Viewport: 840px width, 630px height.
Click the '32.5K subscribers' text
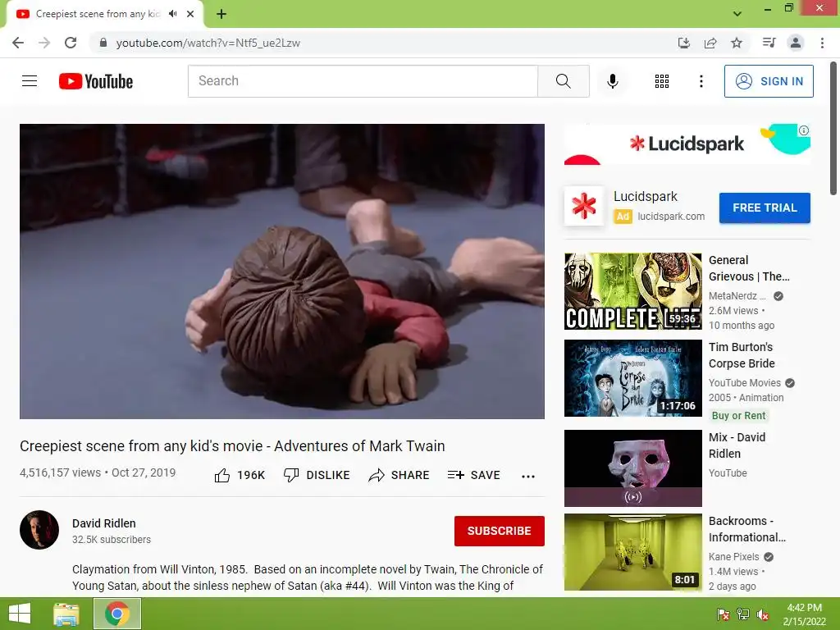(112, 540)
